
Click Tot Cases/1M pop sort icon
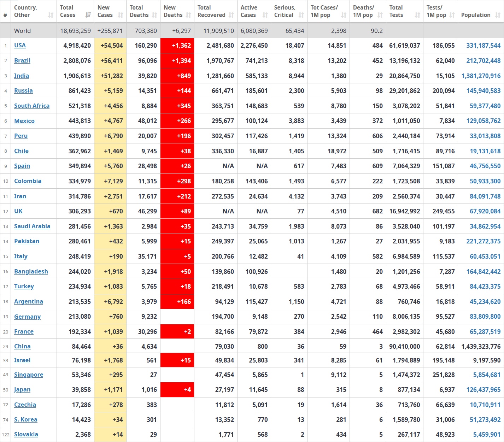[344, 15]
